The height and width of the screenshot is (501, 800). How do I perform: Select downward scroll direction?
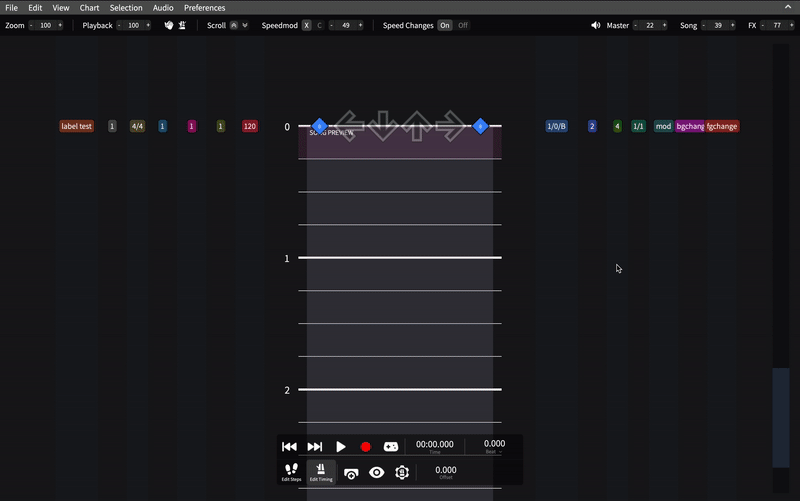245,25
